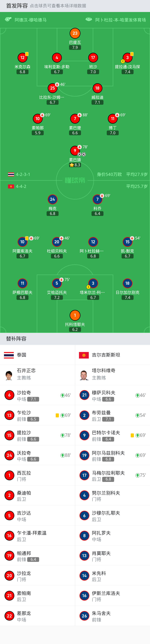Open substitute 阿尔马兹别科夫 row
The image size is (150, 644).
click(113, 455)
